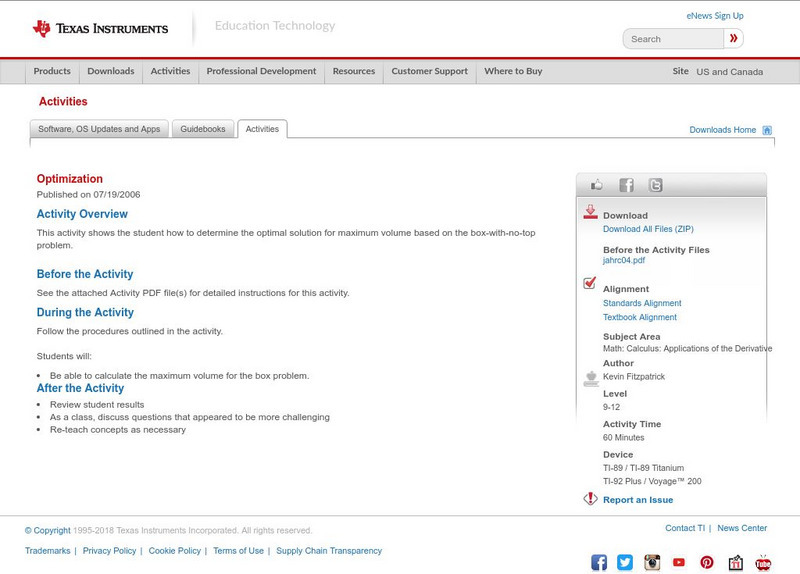Open the Resources menu
This screenshot has width=800, height=574.
pyautogui.click(x=354, y=71)
